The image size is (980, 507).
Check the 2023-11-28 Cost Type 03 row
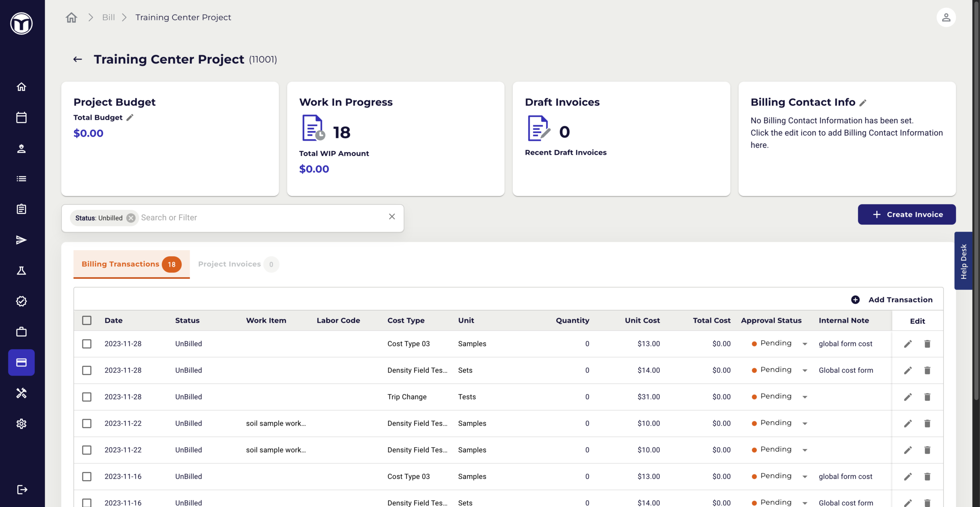pos(87,344)
